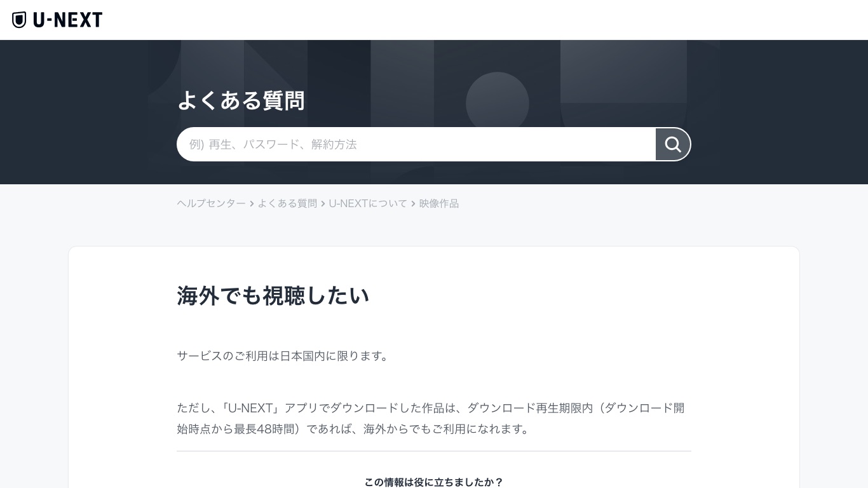Focus the FAQ search input field
This screenshot has width=868, height=488.
tap(416, 144)
